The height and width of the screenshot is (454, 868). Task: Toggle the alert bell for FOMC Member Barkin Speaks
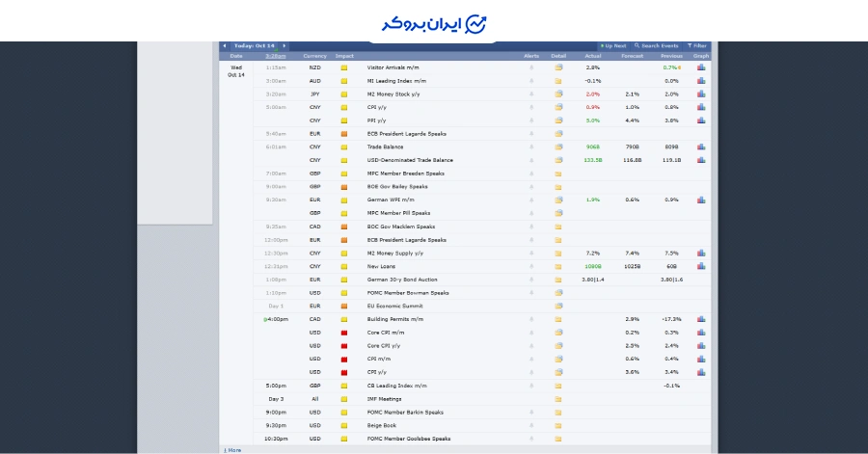[531, 413]
